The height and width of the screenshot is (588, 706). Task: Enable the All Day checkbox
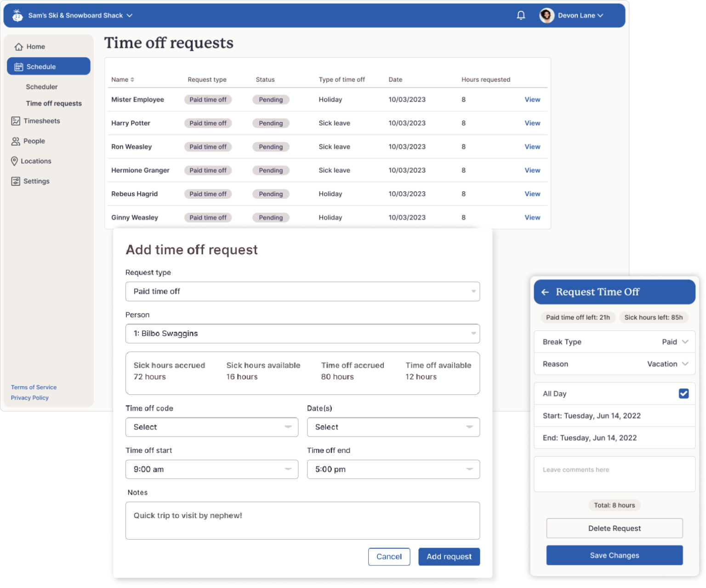(x=683, y=394)
